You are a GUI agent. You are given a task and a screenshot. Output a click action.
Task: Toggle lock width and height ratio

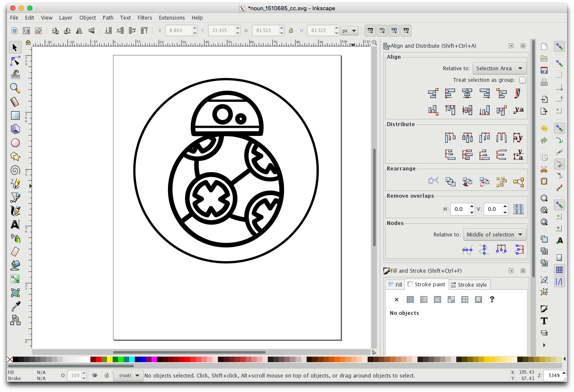pos(291,31)
